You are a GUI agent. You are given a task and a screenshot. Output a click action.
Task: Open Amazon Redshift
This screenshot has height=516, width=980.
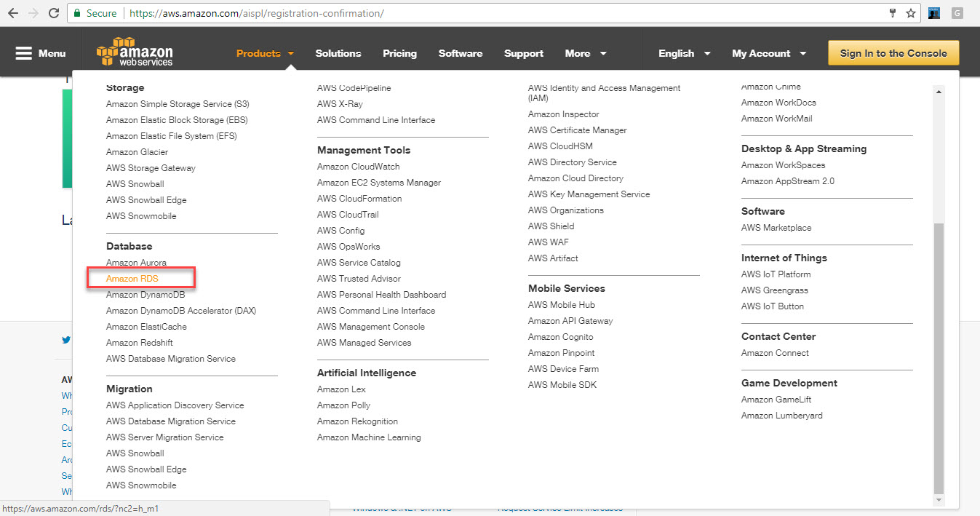(140, 343)
